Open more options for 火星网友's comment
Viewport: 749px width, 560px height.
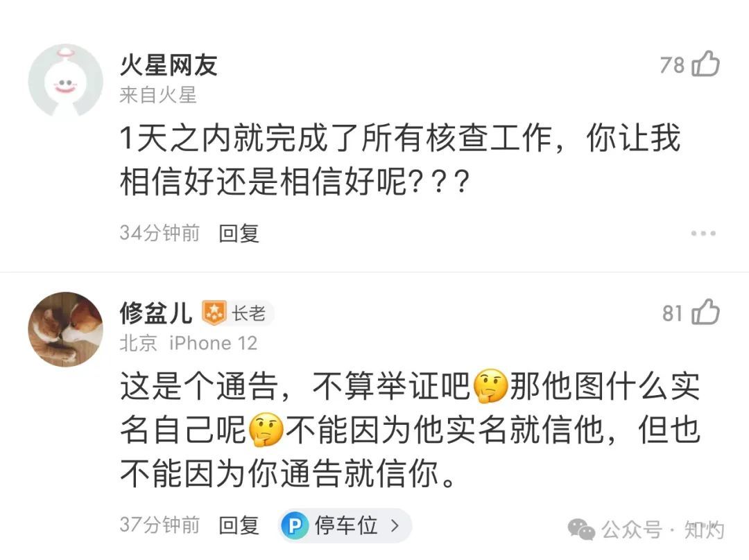pos(703,234)
